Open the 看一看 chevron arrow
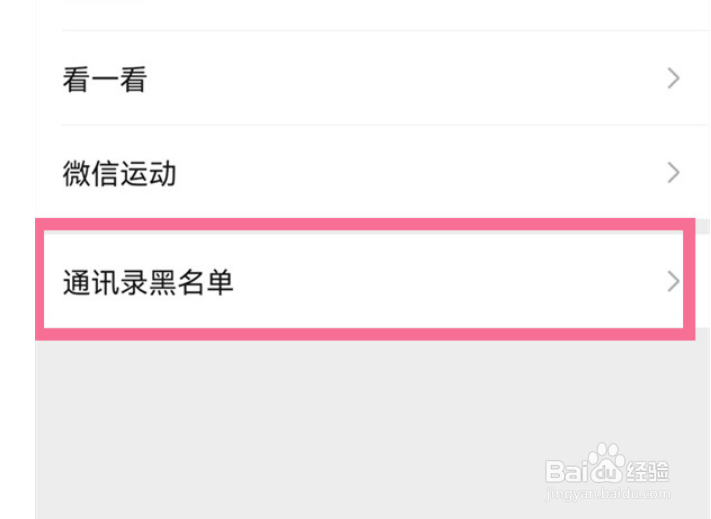This screenshot has height=519, width=711. click(673, 79)
